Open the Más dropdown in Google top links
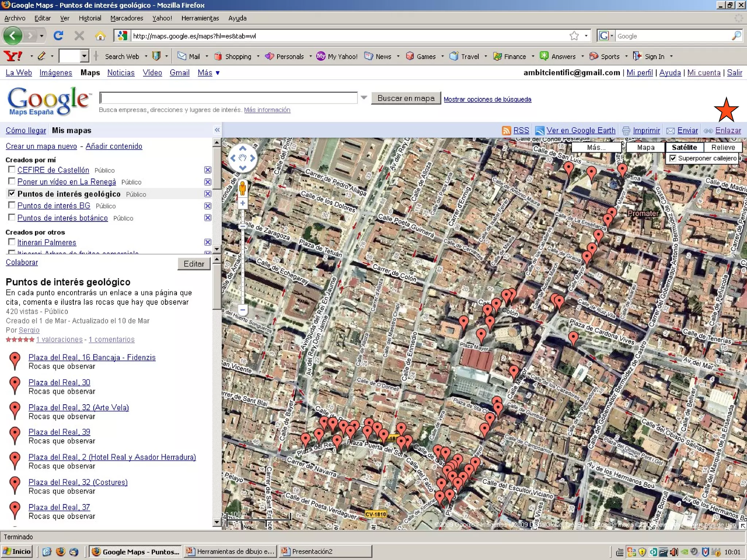 coord(209,73)
